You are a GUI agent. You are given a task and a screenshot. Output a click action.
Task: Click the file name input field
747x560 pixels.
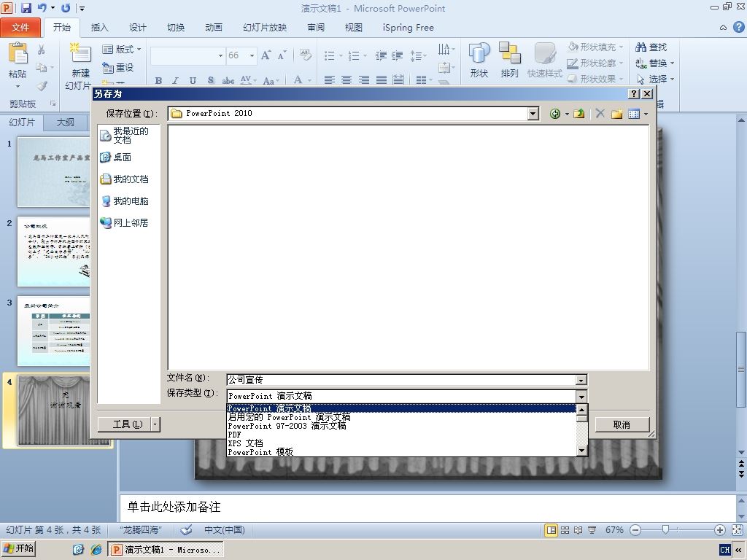[x=401, y=379]
